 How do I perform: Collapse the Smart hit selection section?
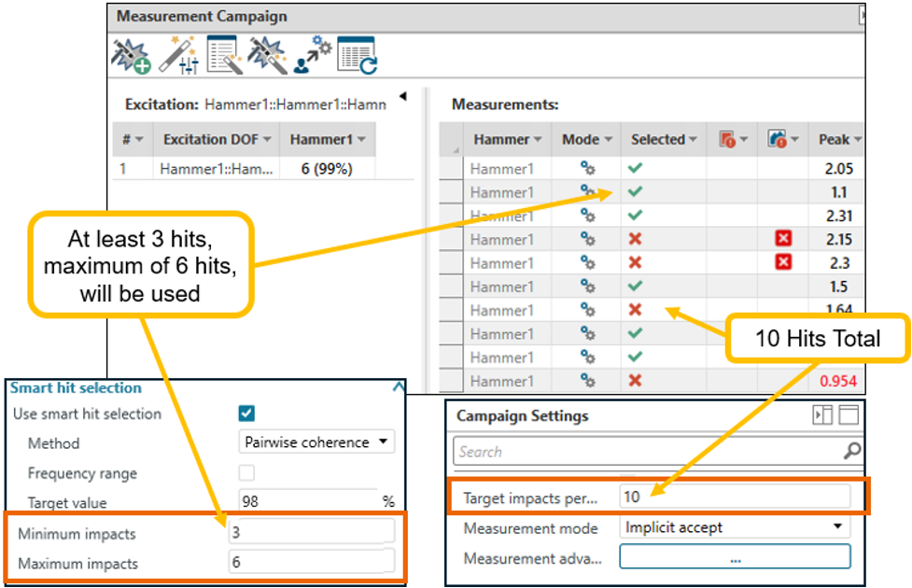pos(398,387)
